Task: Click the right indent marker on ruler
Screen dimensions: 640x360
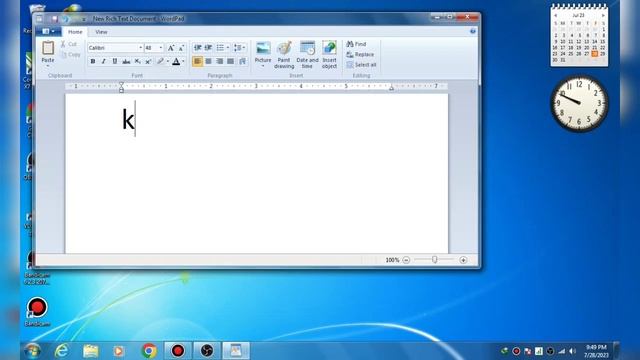Action: [x=391, y=88]
